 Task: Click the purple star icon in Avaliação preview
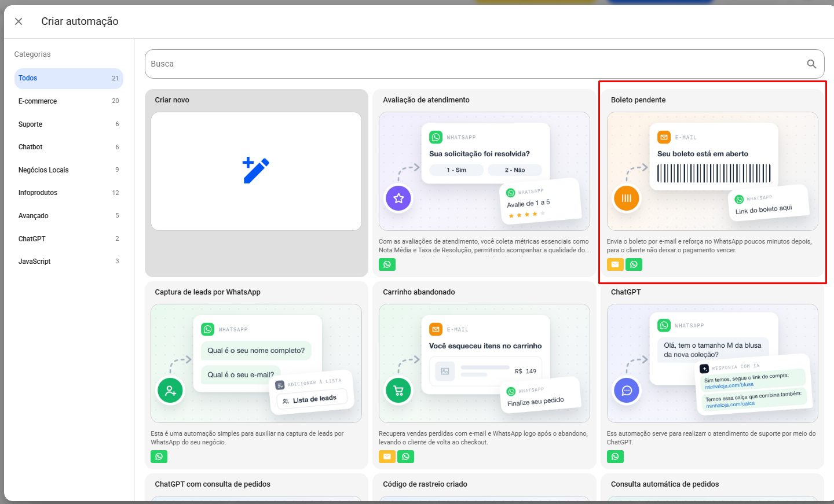pyautogui.click(x=398, y=198)
